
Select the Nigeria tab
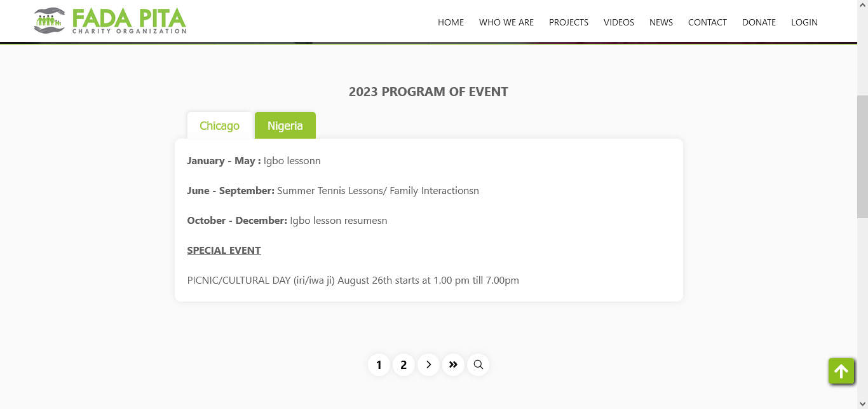coord(285,126)
